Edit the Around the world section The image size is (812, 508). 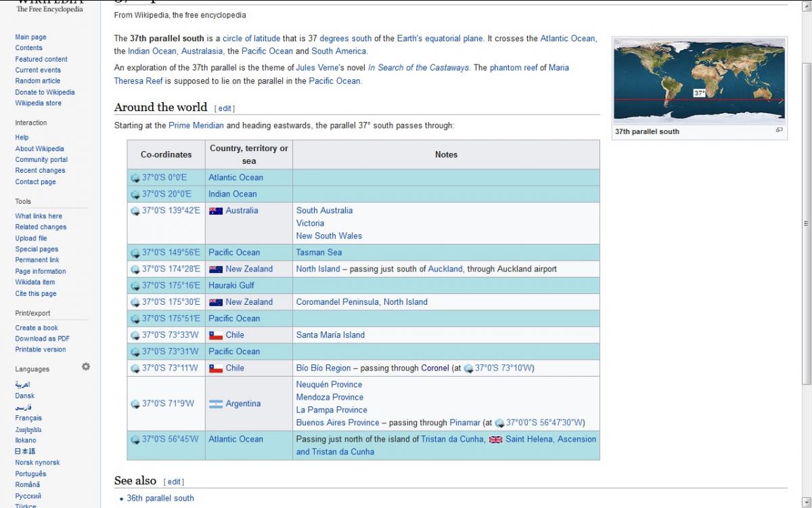[225, 108]
